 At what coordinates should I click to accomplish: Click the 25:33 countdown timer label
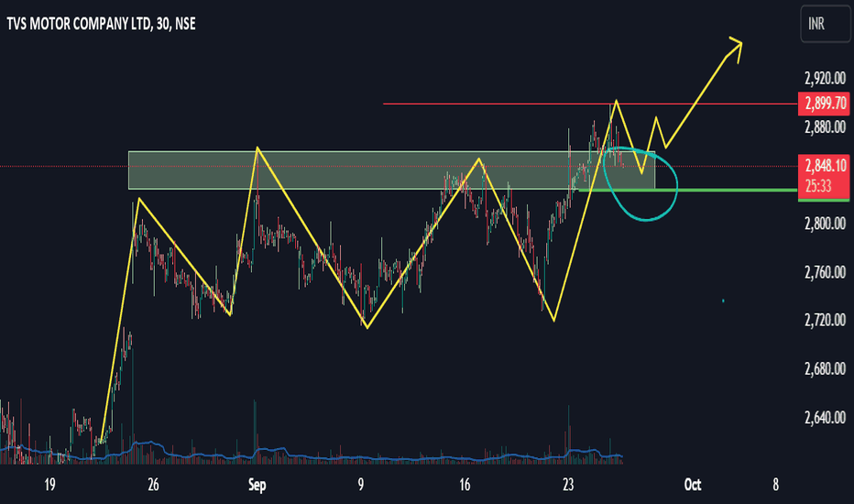[x=818, y=186]
